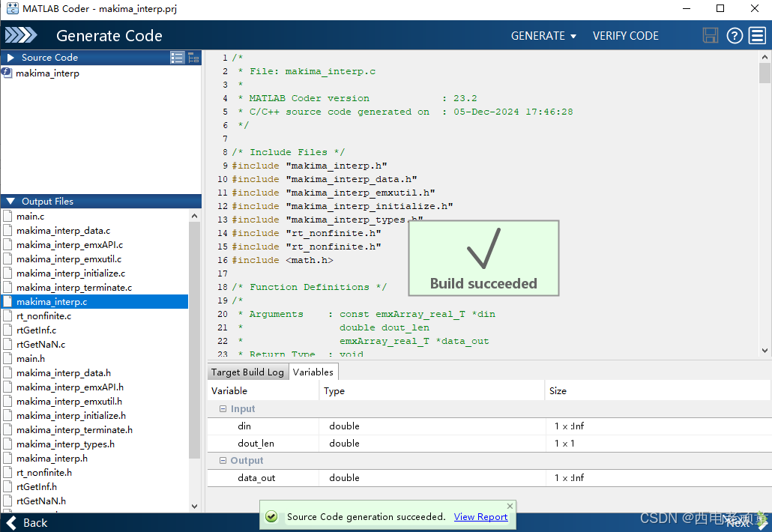Click file icon beside rt_nonfinite.c
This screenshot has width=772, height=532.
pyautogui.click(x=8, y=316)
